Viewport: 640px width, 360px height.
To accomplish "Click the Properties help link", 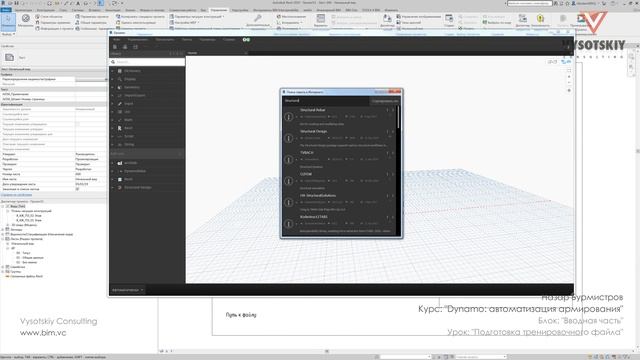I will pos(16,195).
